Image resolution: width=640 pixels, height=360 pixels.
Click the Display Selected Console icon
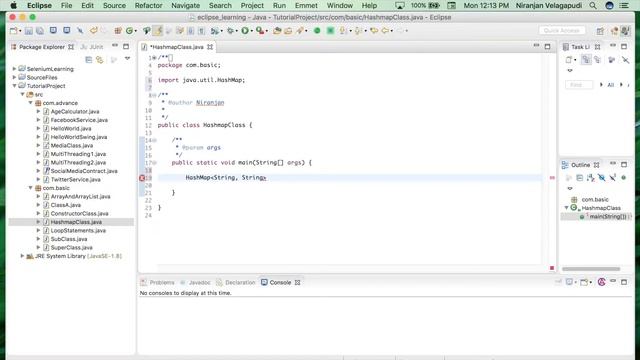(569, 282)
